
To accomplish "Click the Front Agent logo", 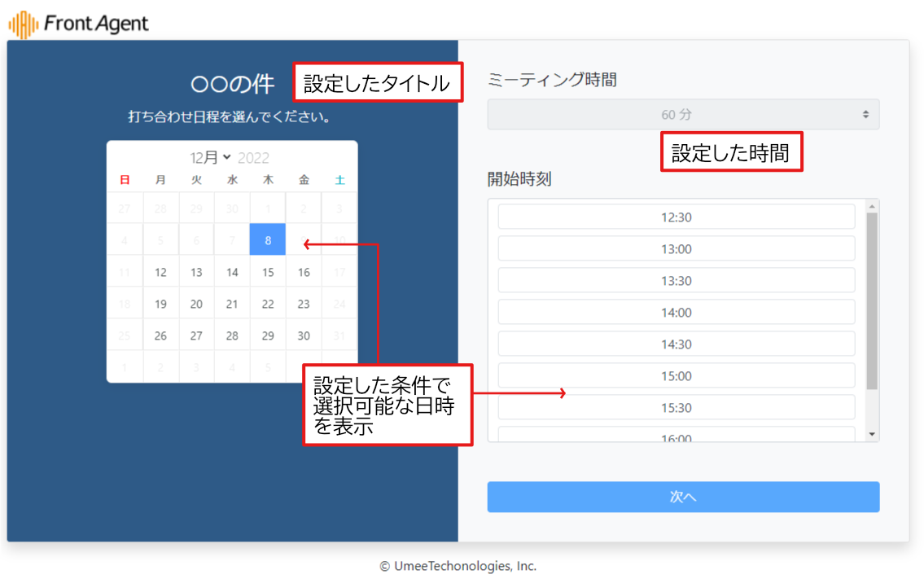I will point(79,24).
